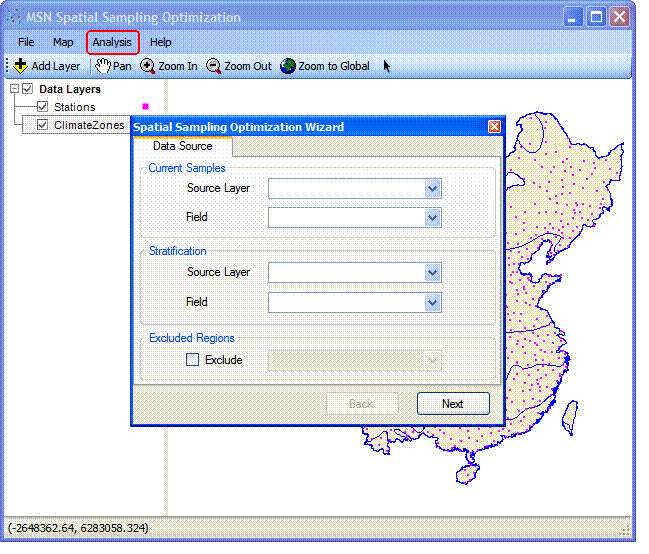Image resolution: width=649 pixels, height=554 pixels.
Task: Click the Back button in wizard
Action: [363, 404]
